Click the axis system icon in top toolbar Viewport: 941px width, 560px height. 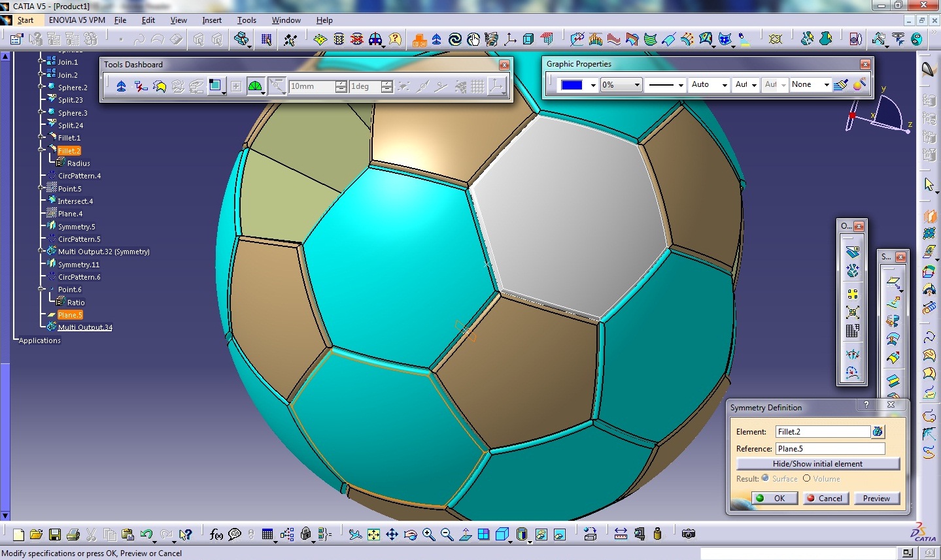510,39
